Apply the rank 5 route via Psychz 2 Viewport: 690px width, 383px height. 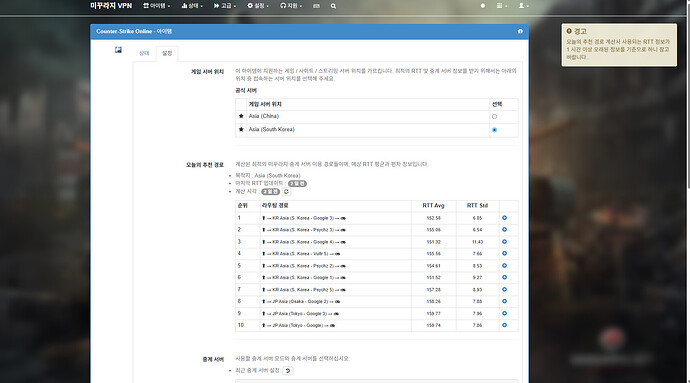coord(504,265)
